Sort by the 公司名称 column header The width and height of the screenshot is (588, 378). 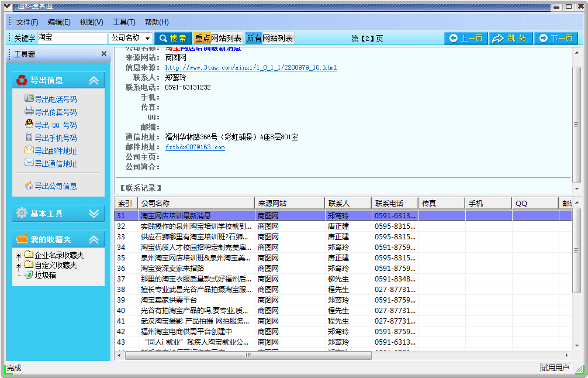(x=196, y=204)
